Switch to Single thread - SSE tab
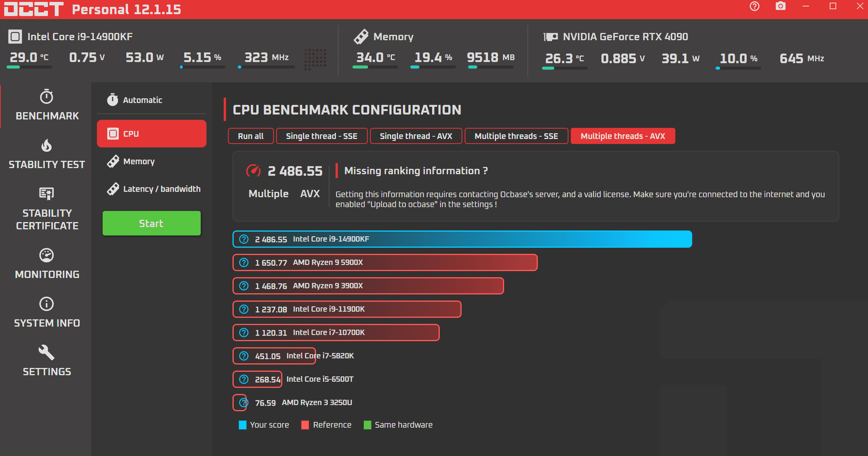 click(x=321, y=136)
